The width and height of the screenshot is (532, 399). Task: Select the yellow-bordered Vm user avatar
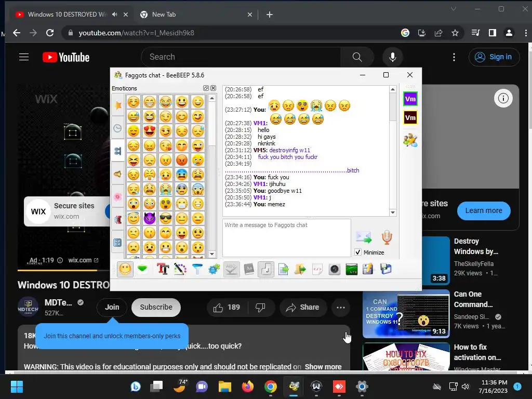(410, 118)
